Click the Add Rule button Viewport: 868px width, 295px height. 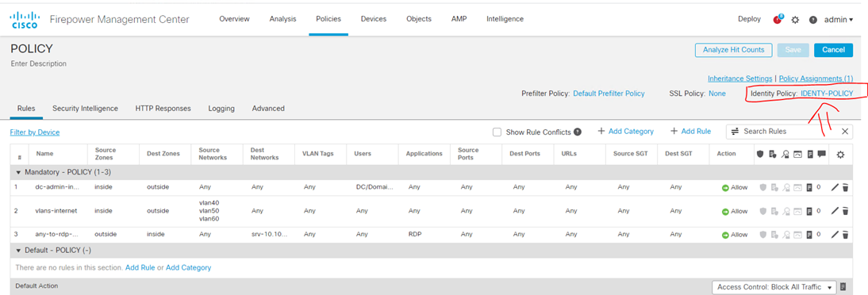tap(690, 131)
